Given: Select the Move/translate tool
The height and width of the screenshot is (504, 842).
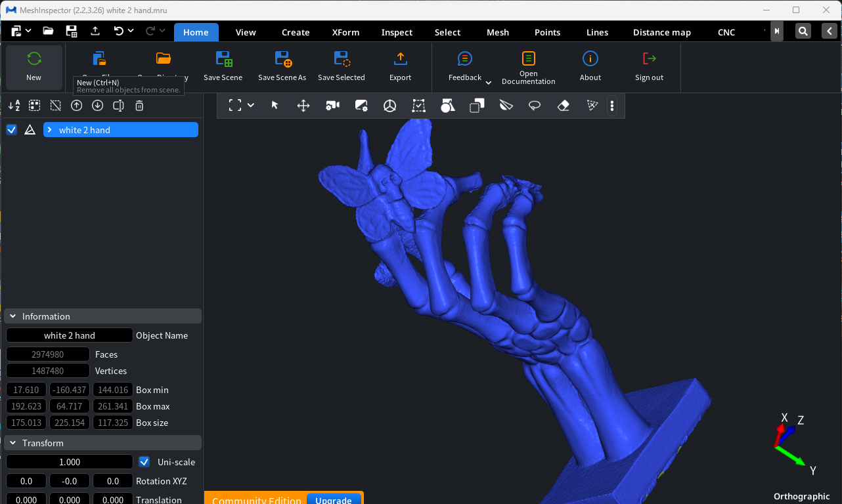Looking at the screenshot, I should tap(303, 105).
